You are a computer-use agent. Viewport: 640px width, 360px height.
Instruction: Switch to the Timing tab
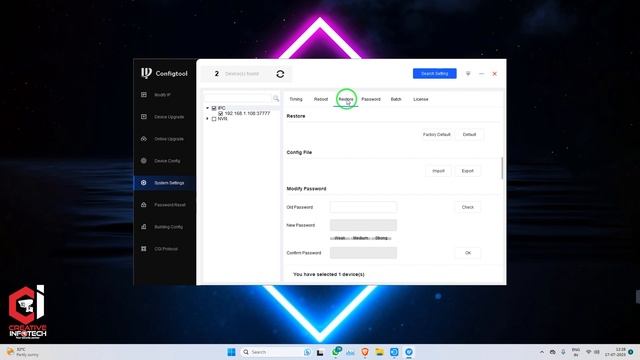click(296, 99)
